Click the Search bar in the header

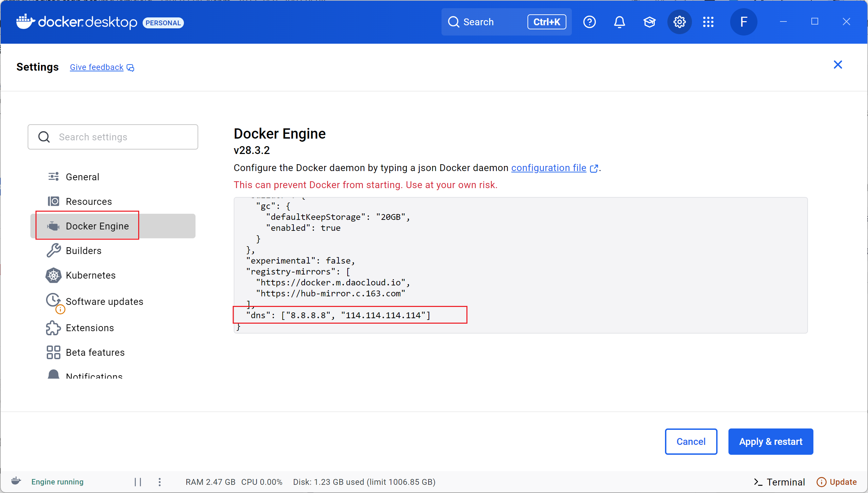(x=506, y=22)
